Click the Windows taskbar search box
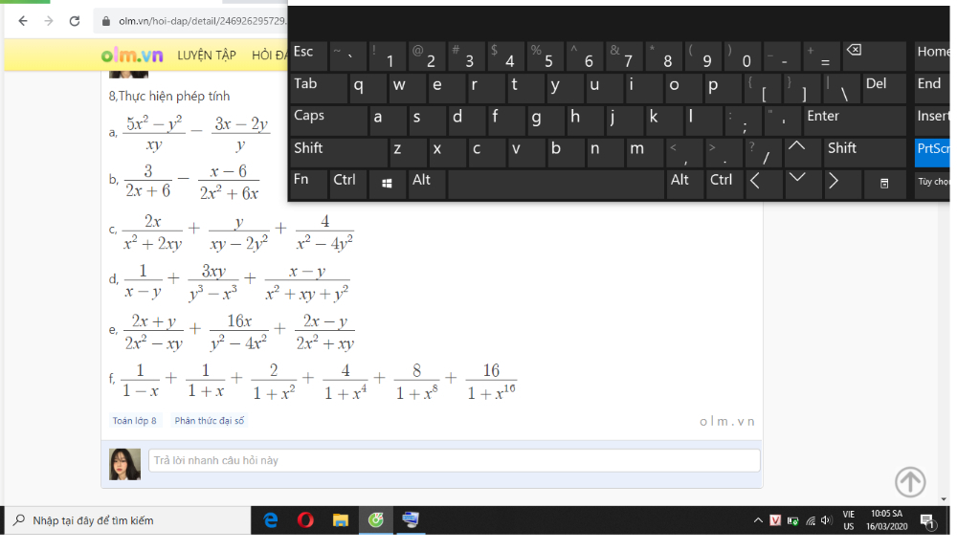980x551 pixels. coord(127,520)
